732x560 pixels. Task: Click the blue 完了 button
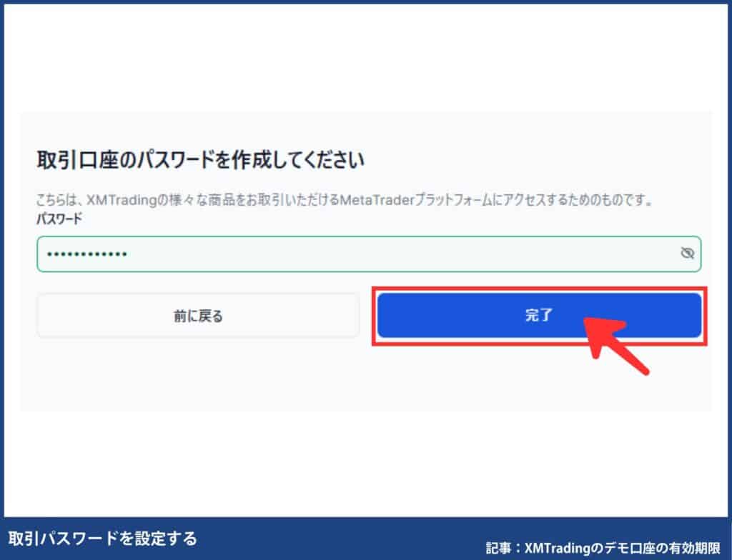pos(539,316)
